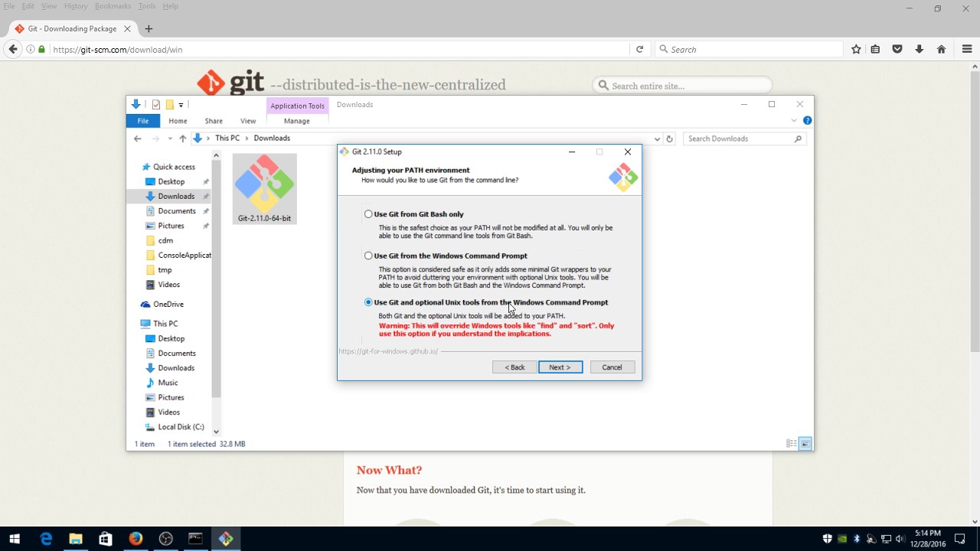The image size is (980, 551).
Task: Close the Git Downloading Package tab
Action: (x=127, y=29)
